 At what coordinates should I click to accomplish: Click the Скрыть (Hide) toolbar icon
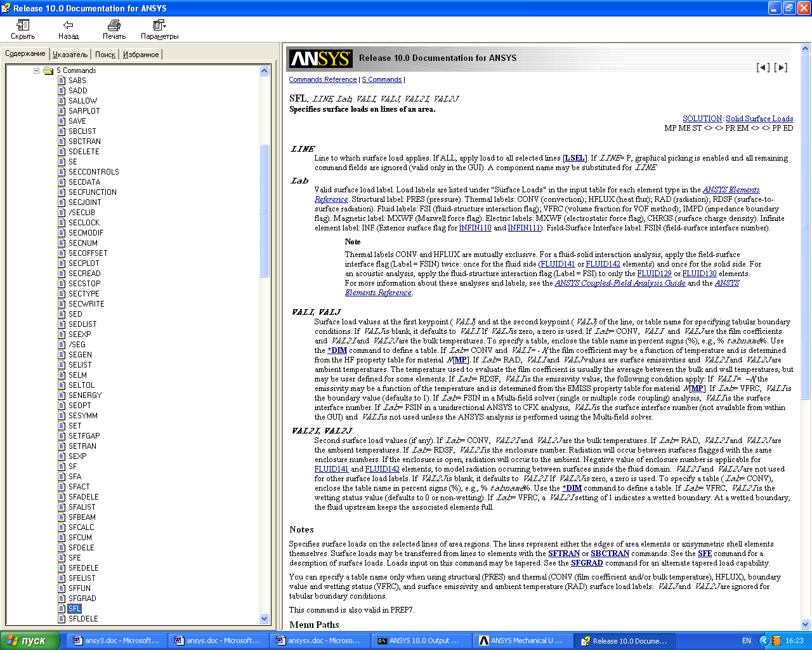23,25
